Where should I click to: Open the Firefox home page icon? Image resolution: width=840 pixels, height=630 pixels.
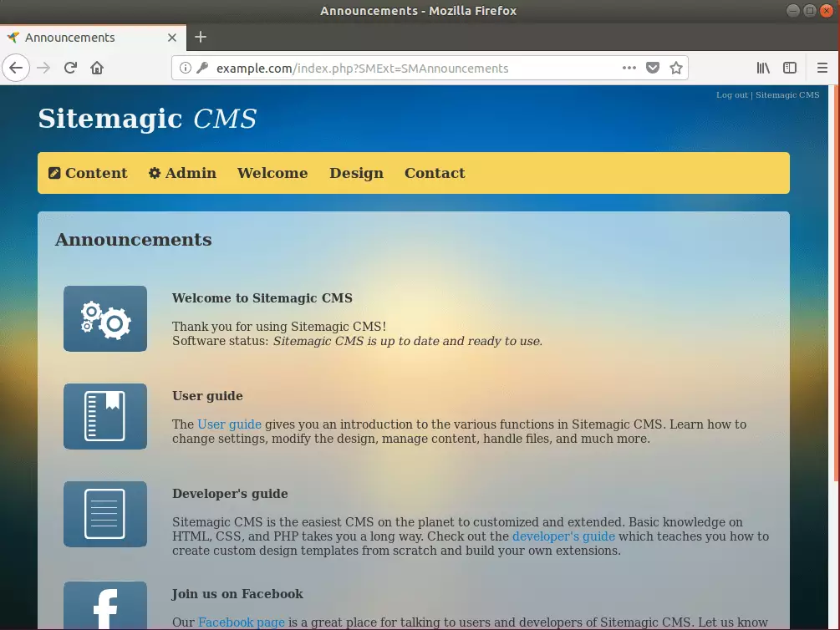pyautogui.click(x=97, y=68)
